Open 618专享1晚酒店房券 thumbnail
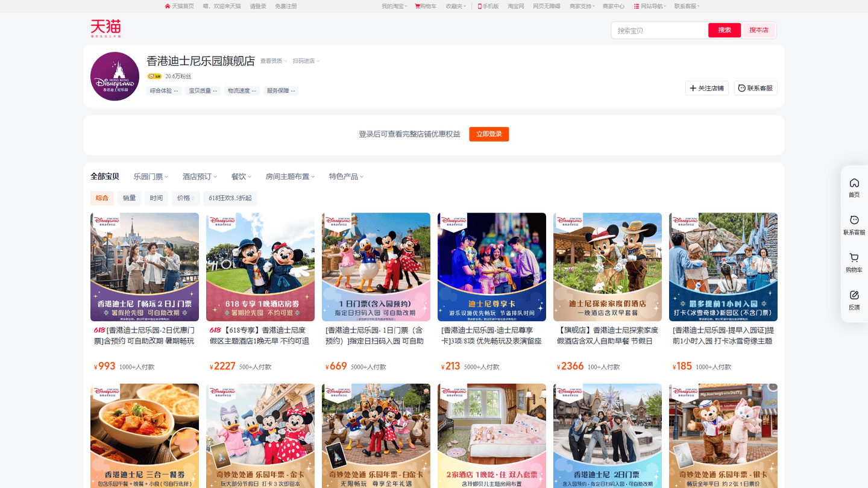The width and height of the screenshot is (868, 488). coord(260,267)
